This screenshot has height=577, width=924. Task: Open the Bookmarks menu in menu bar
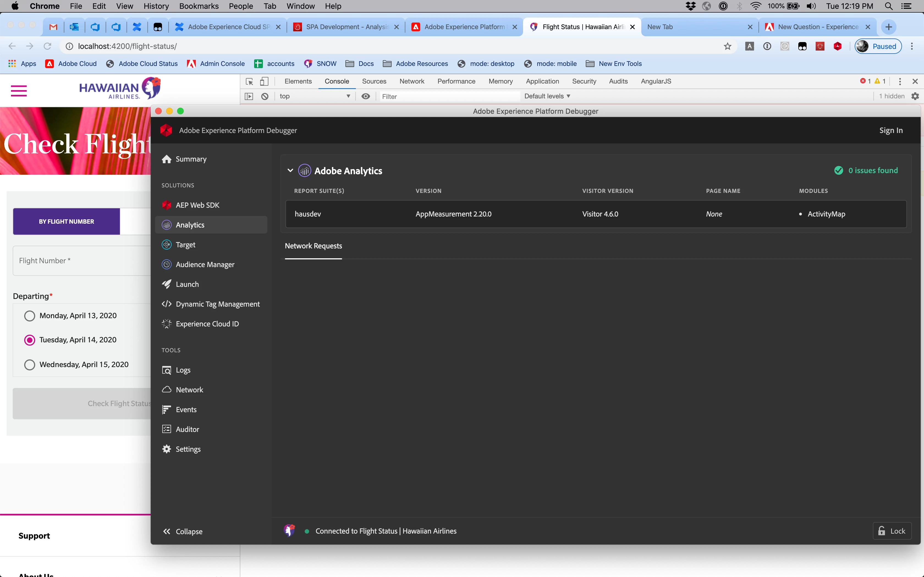pyautogui.click(x=199, y=6)
